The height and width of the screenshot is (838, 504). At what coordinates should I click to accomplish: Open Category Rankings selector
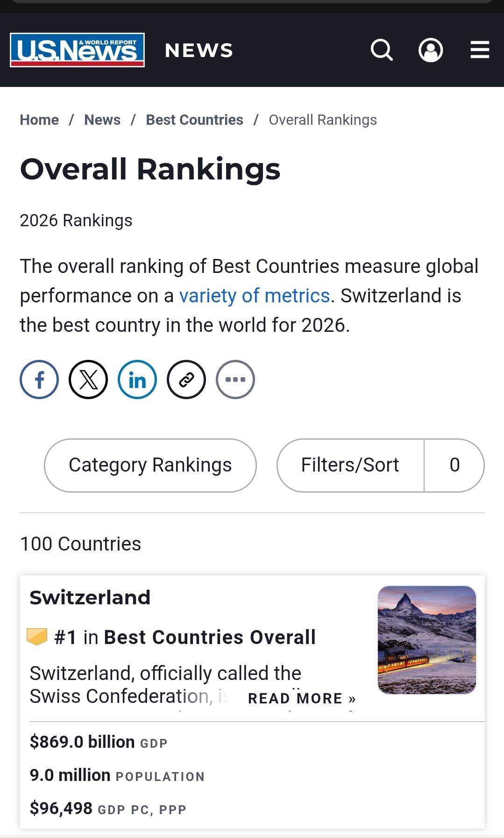pyautogui.click(x=150, y=466)
